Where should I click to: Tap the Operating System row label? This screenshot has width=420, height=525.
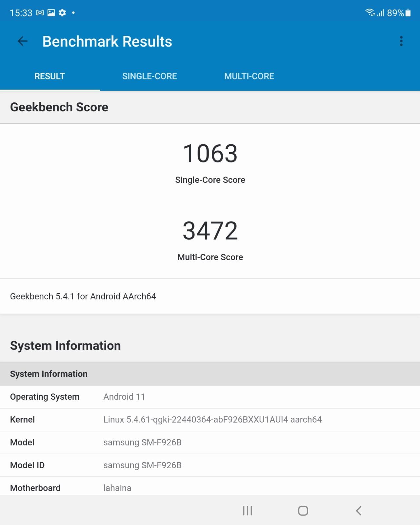click(x=45, y=397)
